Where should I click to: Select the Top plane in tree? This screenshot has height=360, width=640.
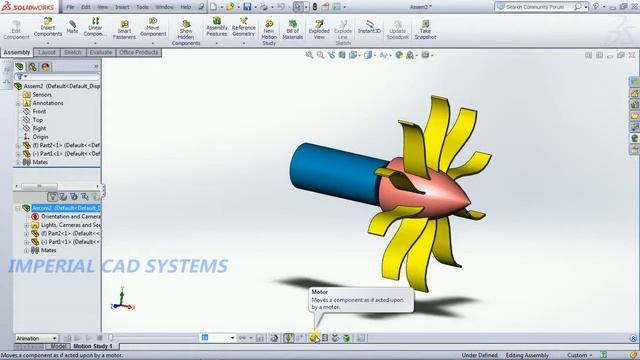point(38,120)
